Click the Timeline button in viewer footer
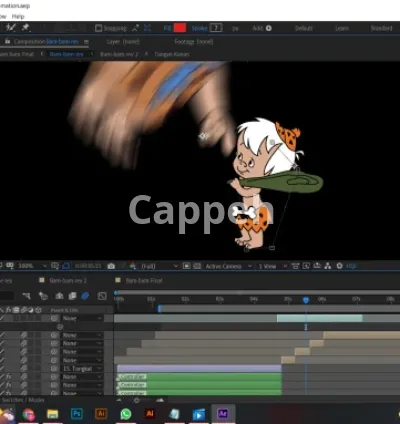400x424 pixels. (x=317, y=266)
